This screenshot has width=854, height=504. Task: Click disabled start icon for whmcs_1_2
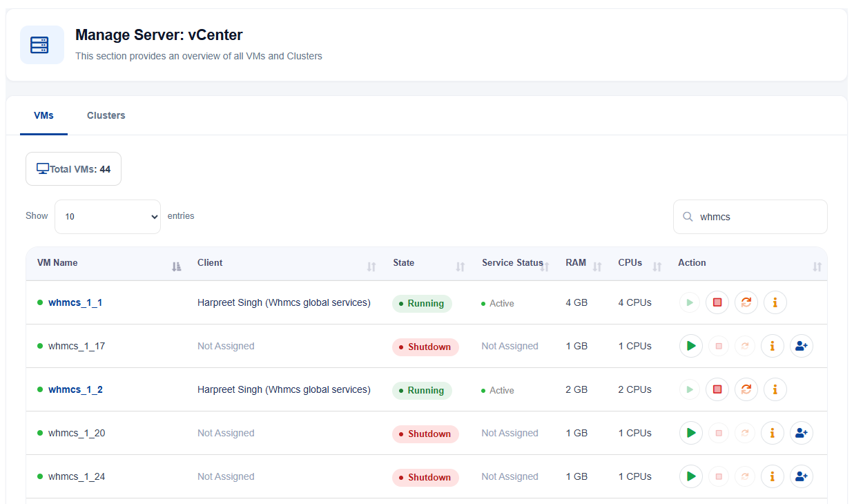click(689, 389)
